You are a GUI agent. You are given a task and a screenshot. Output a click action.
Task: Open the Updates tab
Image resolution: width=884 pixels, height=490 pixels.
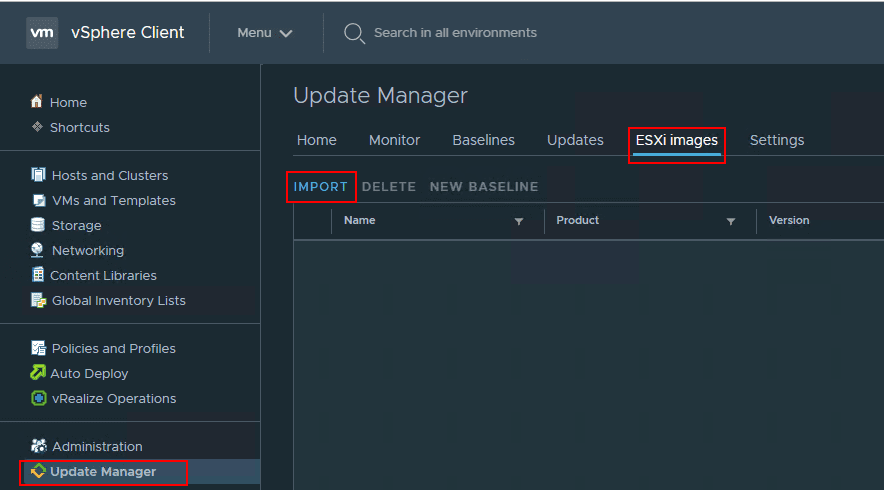click(x=575, y=140)
